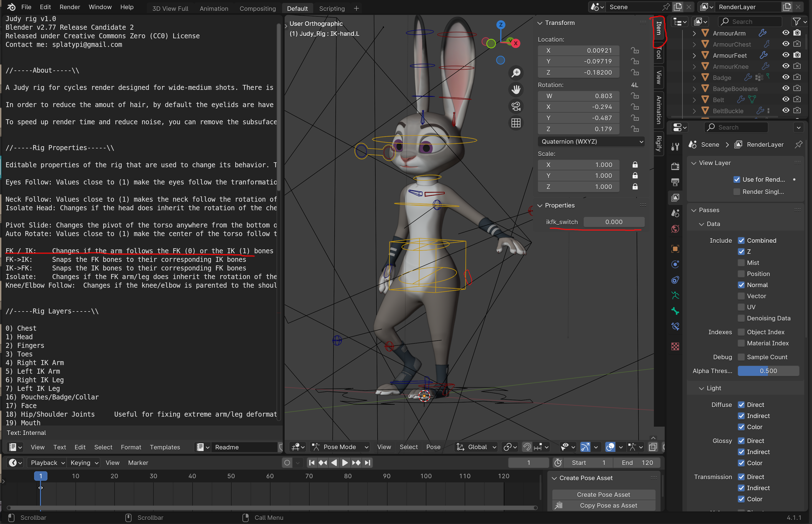Play the animation forward
The width and height of the screenshot is (812, 524).
(345, 463)
